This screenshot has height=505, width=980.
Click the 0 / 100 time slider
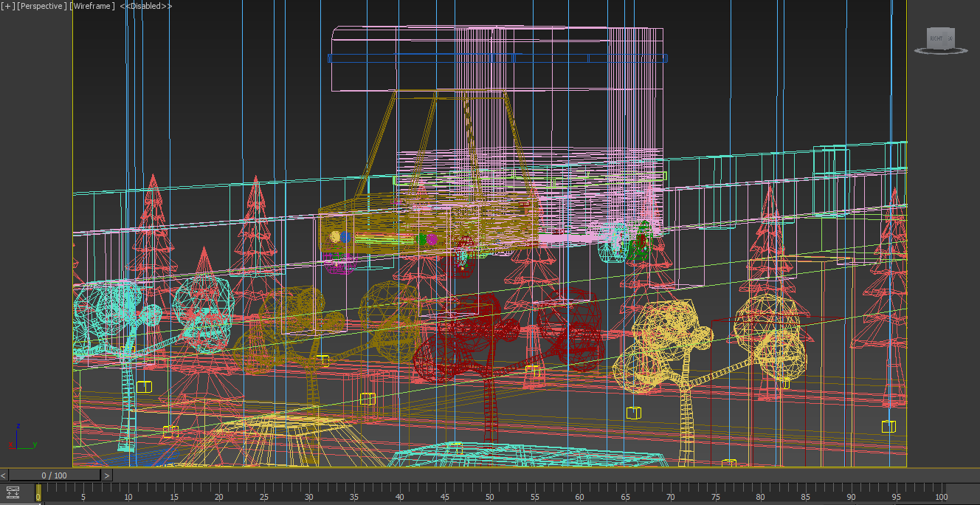pyautogui.click(x=55, y=475)
